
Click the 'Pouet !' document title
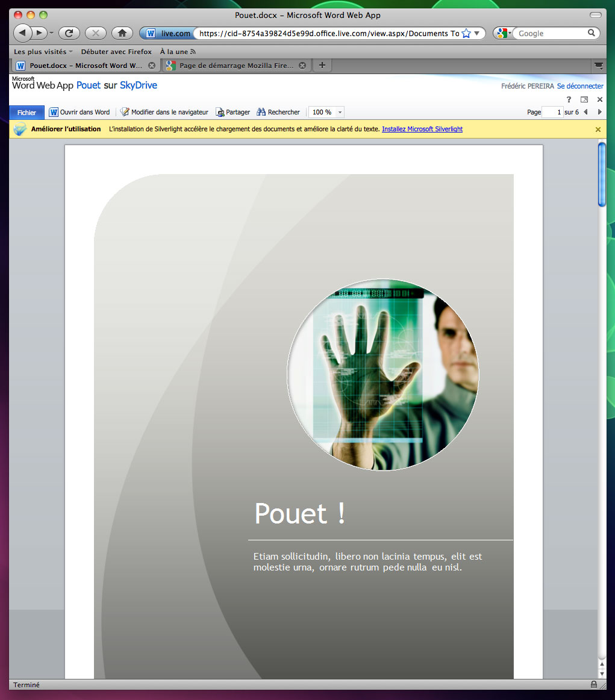(300, 513)
